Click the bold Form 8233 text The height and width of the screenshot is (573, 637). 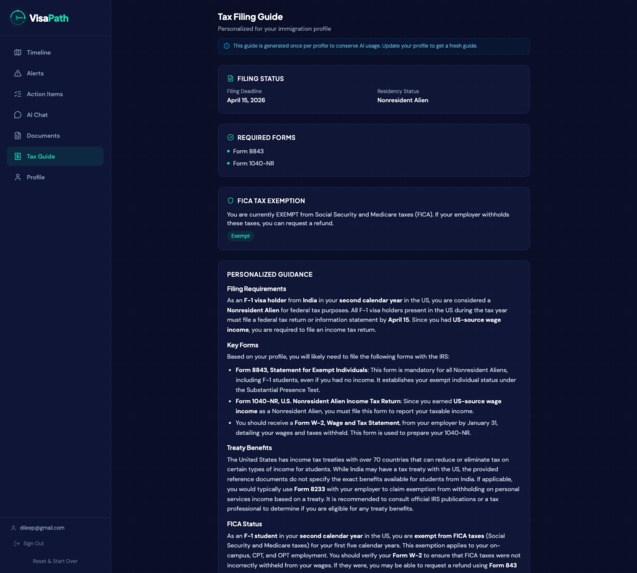[310, 489]
